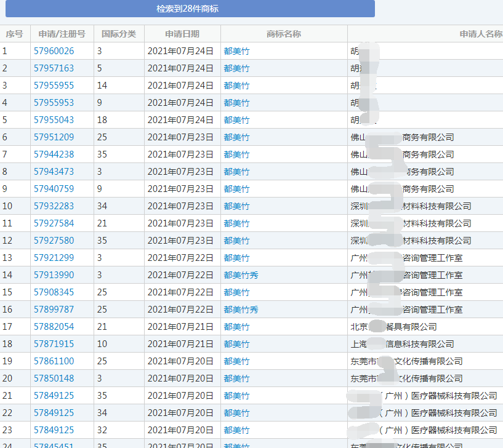The image size is (503, 448).
Task: Click the 申请/注册号 column header
Action: pyautogui.click(x=62, y=34)
